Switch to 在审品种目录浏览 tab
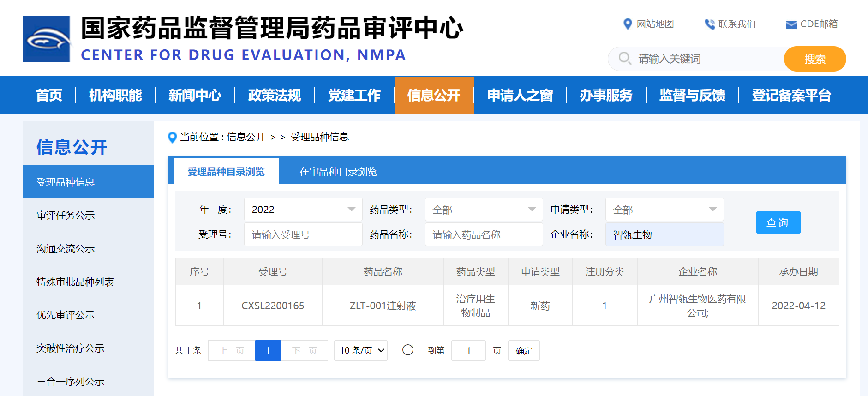This screenshot has width=868, height=396. pyautogui.click(x=338, y=172)
